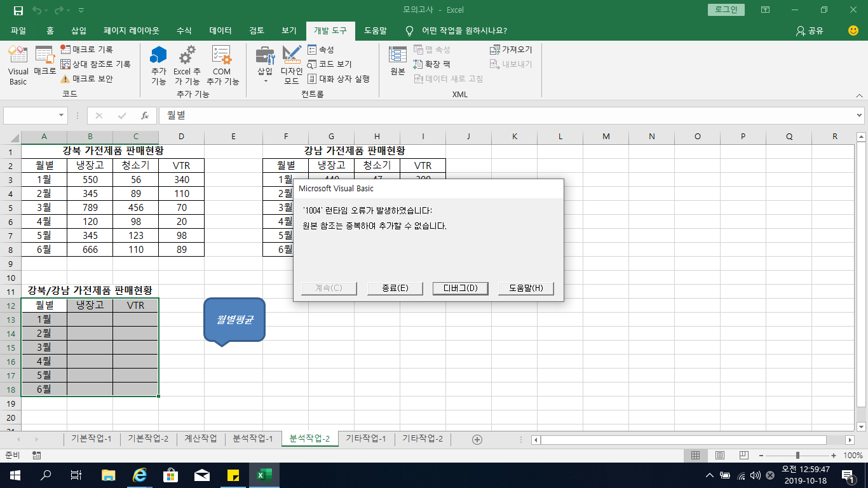The width and height of the screenshot is (868, 488).
Task: Click the horizontal scrollbar right arrow
Action: pos(850,439)
